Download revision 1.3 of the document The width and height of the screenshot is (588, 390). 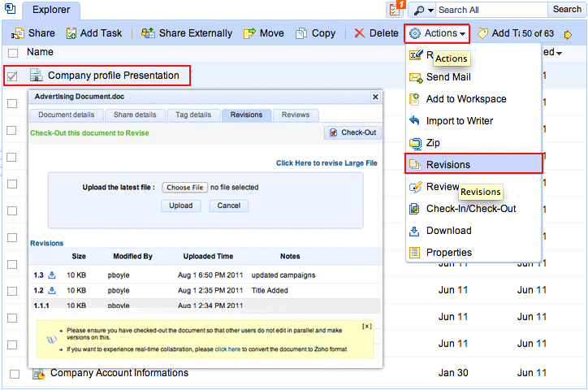[52, 275]
